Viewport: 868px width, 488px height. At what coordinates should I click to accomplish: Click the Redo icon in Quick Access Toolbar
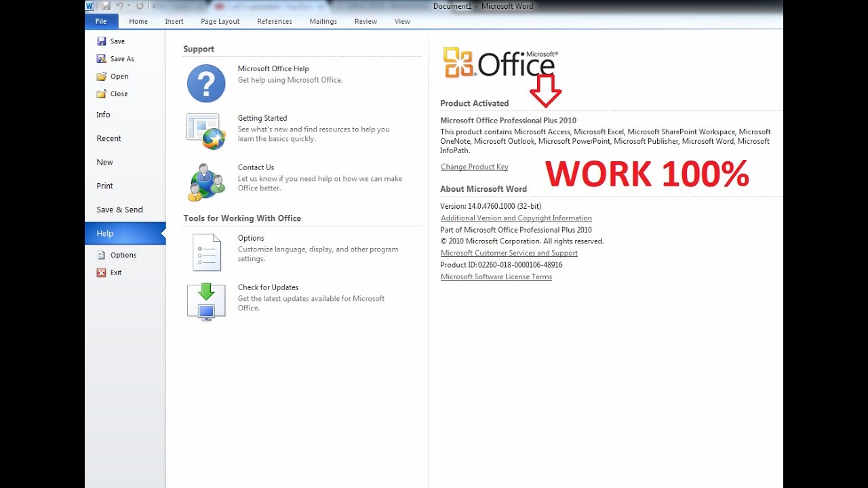[x=140, y=6]
